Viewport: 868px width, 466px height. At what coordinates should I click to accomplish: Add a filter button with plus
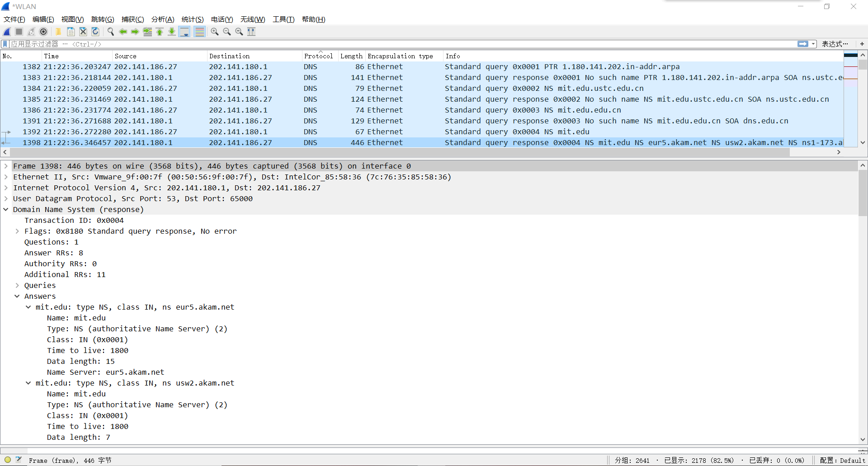(862, 44)
